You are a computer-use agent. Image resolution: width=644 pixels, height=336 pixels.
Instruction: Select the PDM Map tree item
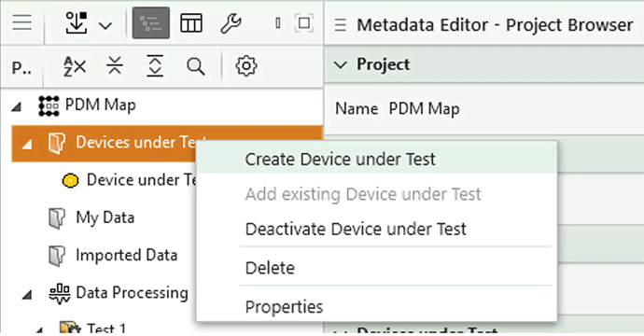(101, 105)
